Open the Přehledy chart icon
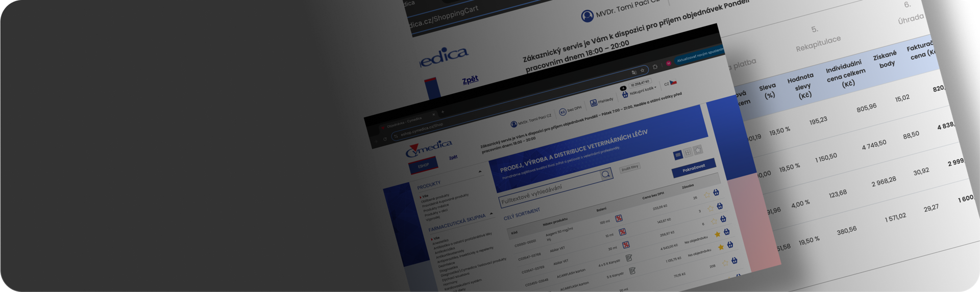Viewport: 980px width, 292px height. click(594, 103)
